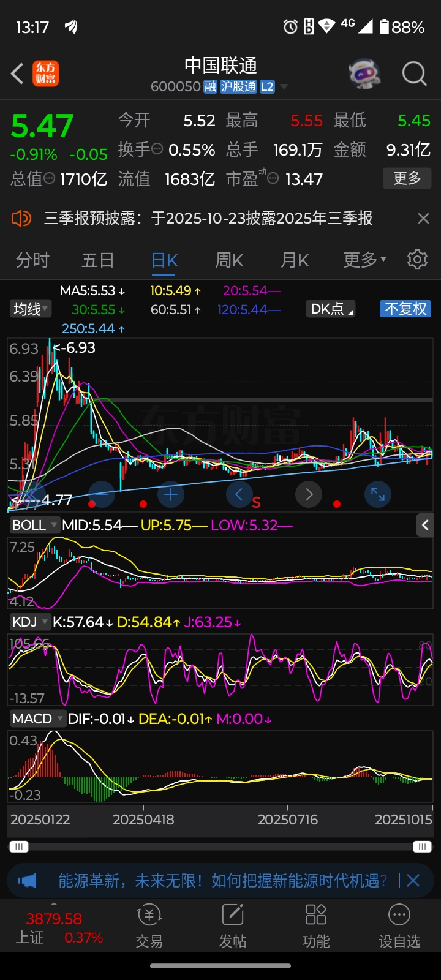This screenshot has width=441, height=980.
Task: Open the 三季报预披露 notice text
Action: click(x=208, y=218)
